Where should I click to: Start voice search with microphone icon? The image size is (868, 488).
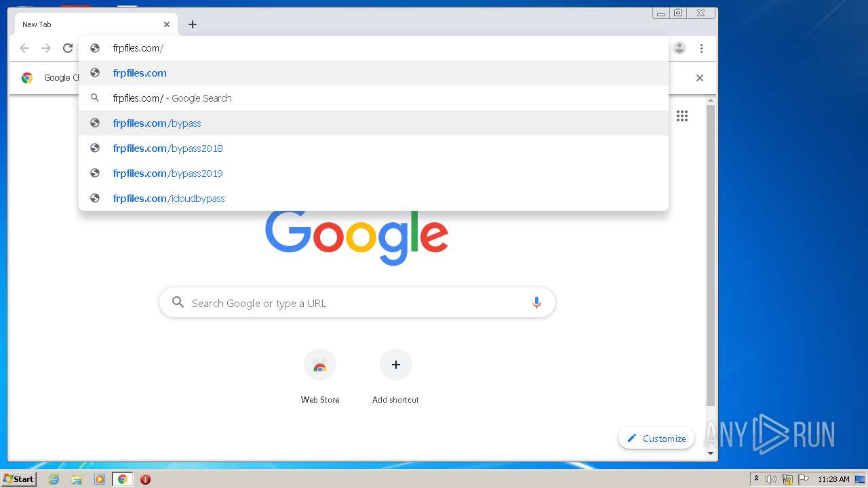(x=536, y=303)
